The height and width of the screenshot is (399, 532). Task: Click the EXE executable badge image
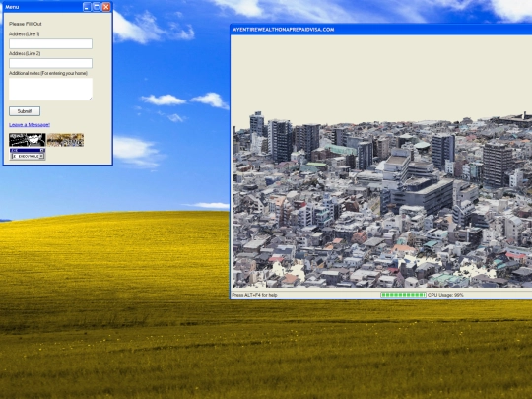point(28,154)
